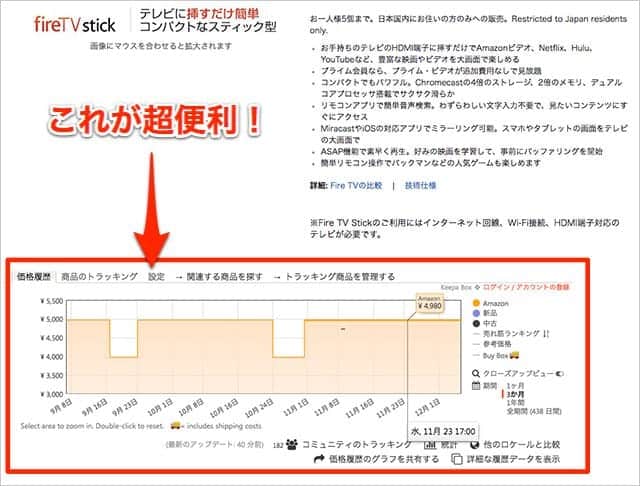Click the ¥ 5,000 axis label

coord(51,319)
